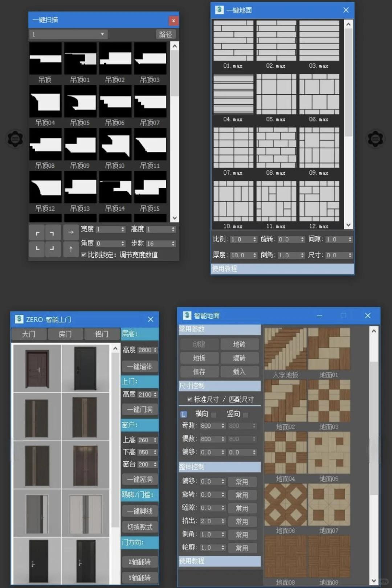The width and height of the screenshot is (392, 588).
Task: Select the 吊顶08 profile thumbnail
Action: click(x=45, y=144)
